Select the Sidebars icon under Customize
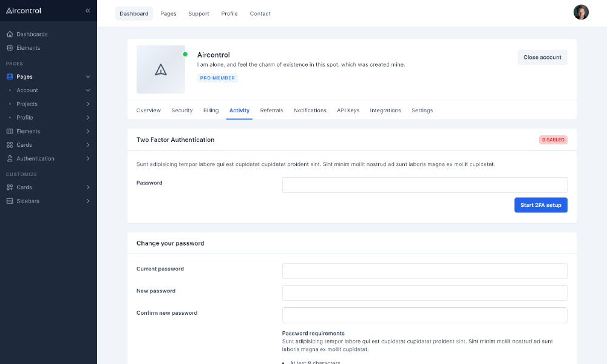Screen dimensions: 607x364 10,201
